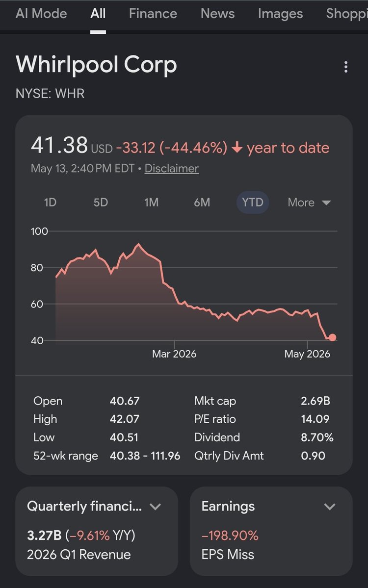Select the YTD chart range

[x=253, y=203]
